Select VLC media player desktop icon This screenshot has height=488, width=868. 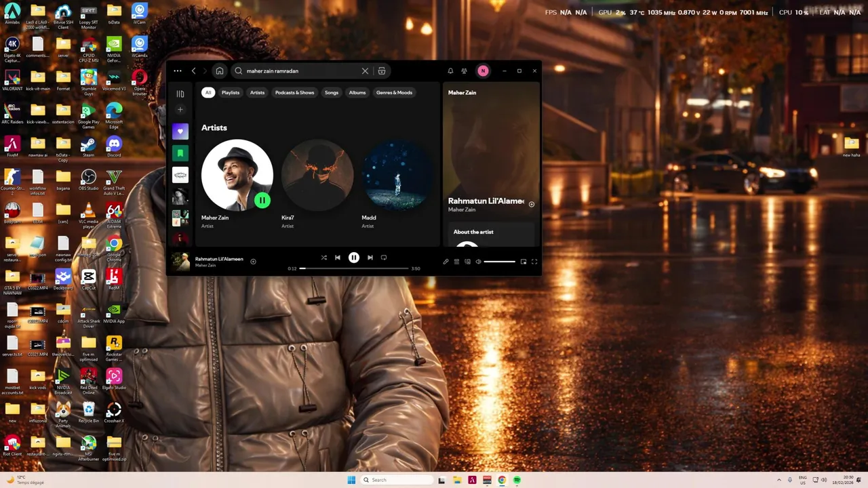pyautogui.click(x=88, y=215)
